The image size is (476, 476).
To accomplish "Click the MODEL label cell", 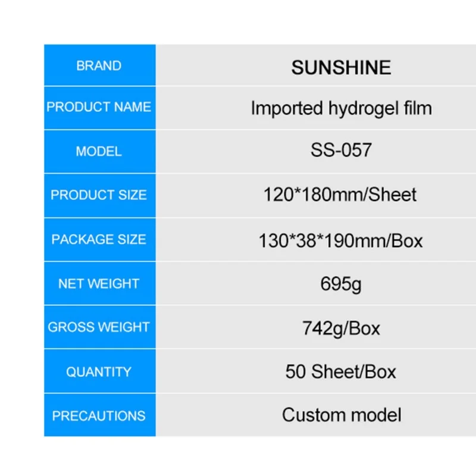I will pyautogui.click(x=99, y=152).
